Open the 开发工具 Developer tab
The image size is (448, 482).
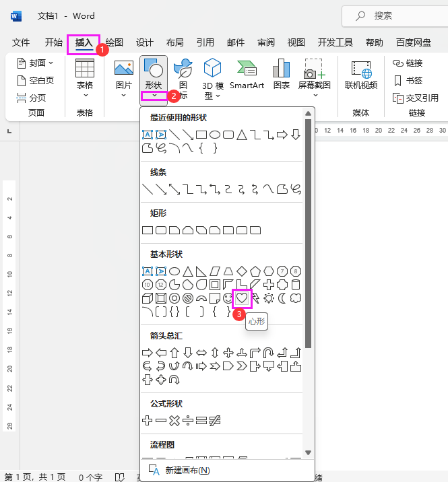pos(335,42)
